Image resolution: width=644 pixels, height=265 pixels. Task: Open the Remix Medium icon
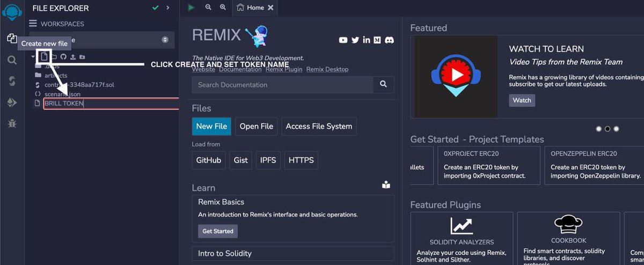tap(378, 40)
